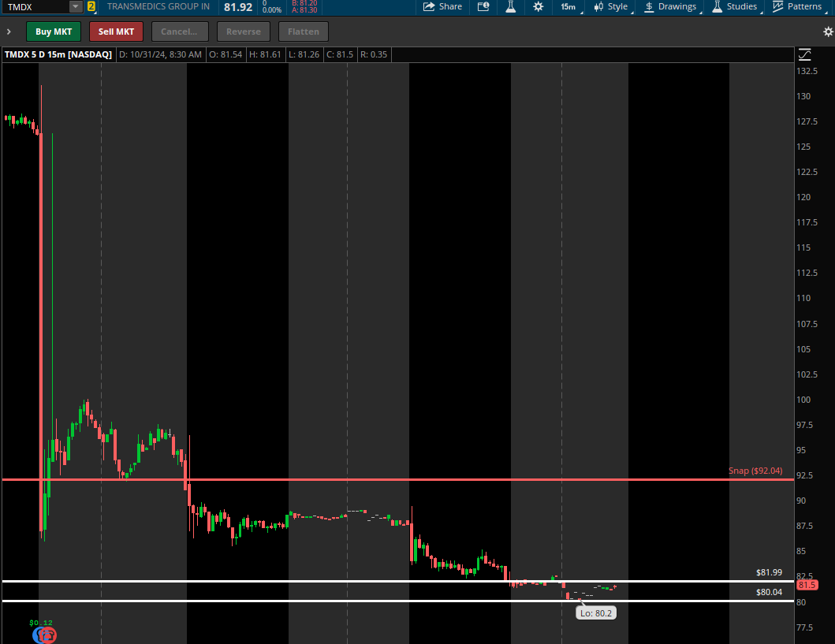Change the 15m aggregation period selector

(x=568, y=7)
